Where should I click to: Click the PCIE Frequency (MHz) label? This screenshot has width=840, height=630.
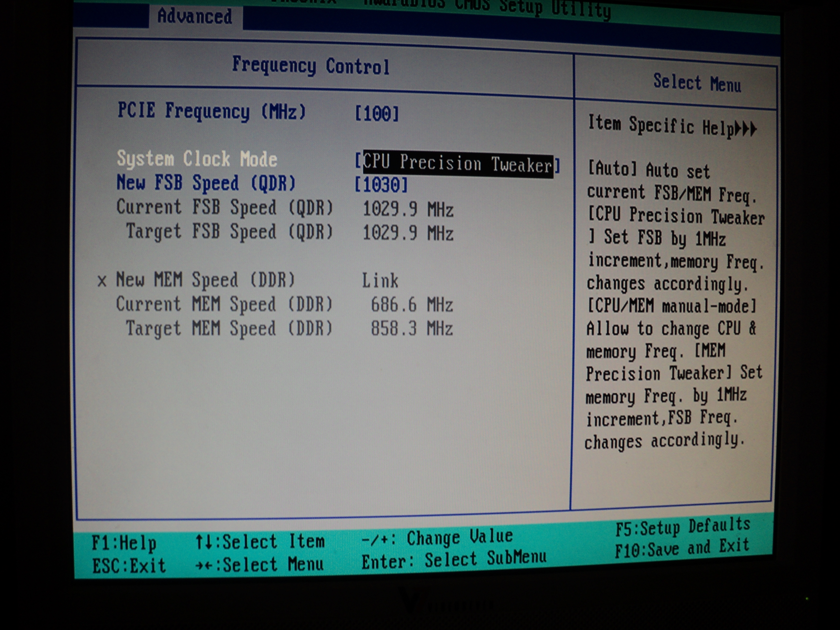pyautogui.click(x=212, y=111)
